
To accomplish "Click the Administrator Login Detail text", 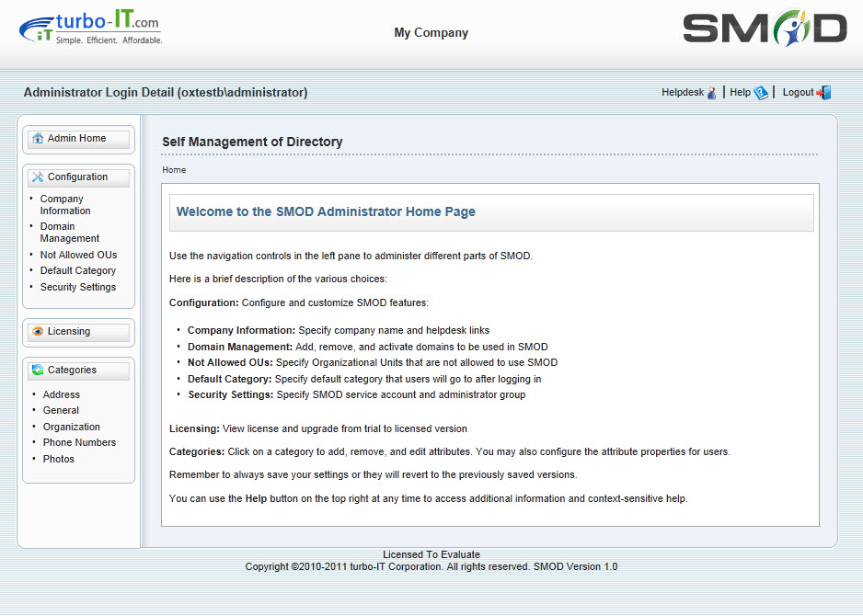I will 165,92.
